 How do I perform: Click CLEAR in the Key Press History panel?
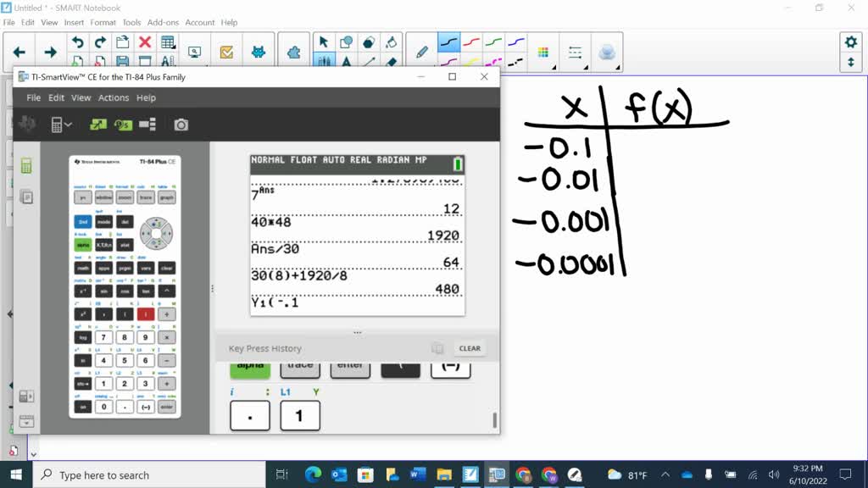[x=470, y=348]
